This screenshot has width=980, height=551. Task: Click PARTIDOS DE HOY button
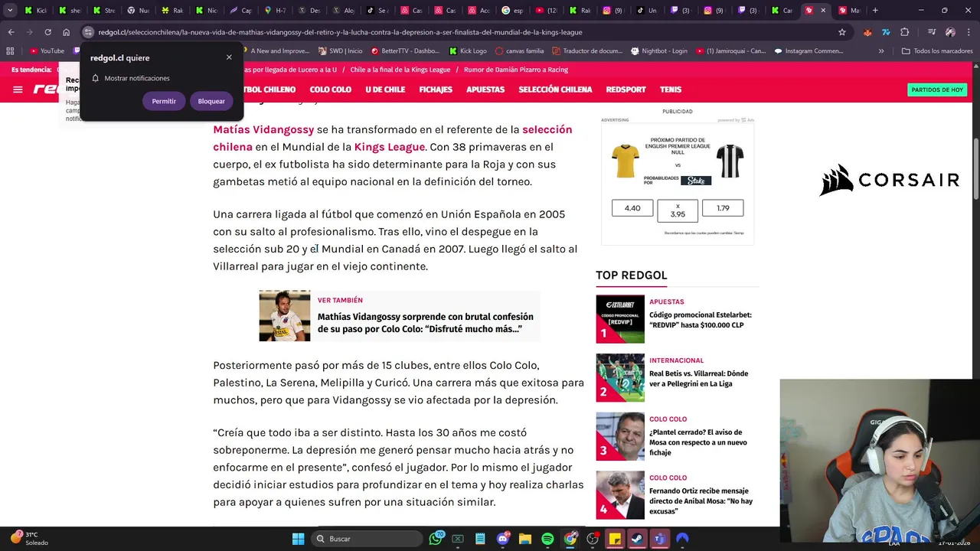pyautogui.click(x=937, y=90)
